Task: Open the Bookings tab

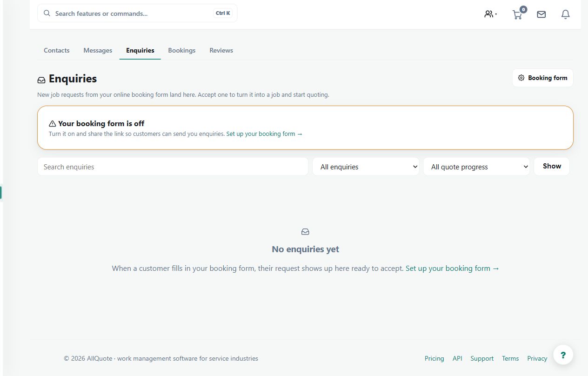Action: (182, 50)
